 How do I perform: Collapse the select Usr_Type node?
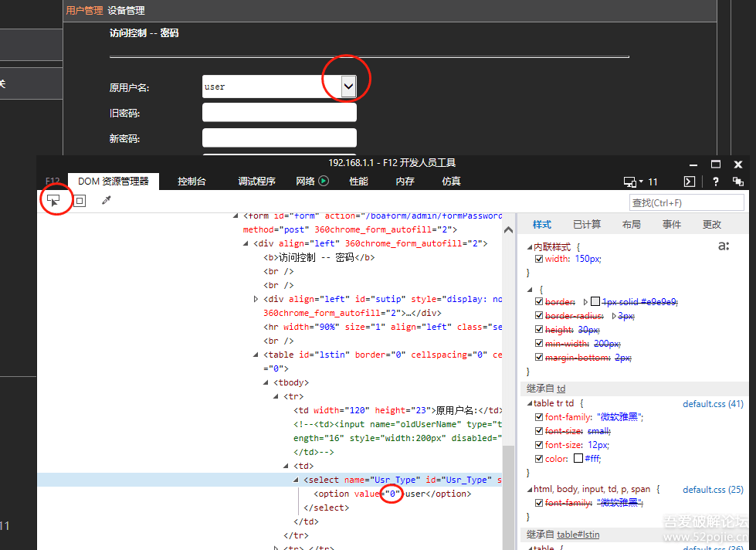pyautogui.click(x=296, y=480)
